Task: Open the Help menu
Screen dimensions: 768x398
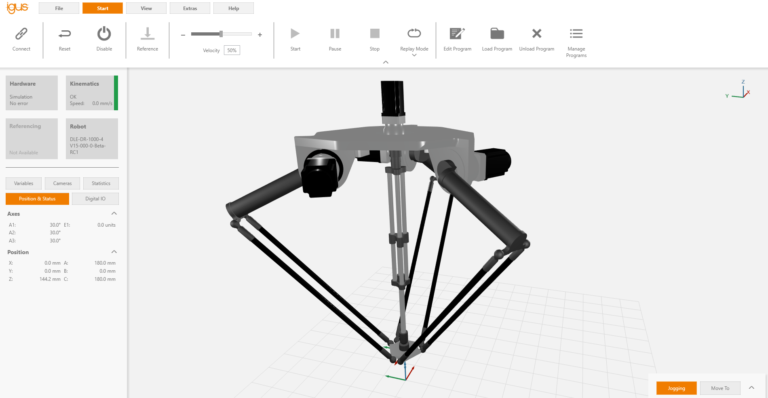Action: pos(234,8)
